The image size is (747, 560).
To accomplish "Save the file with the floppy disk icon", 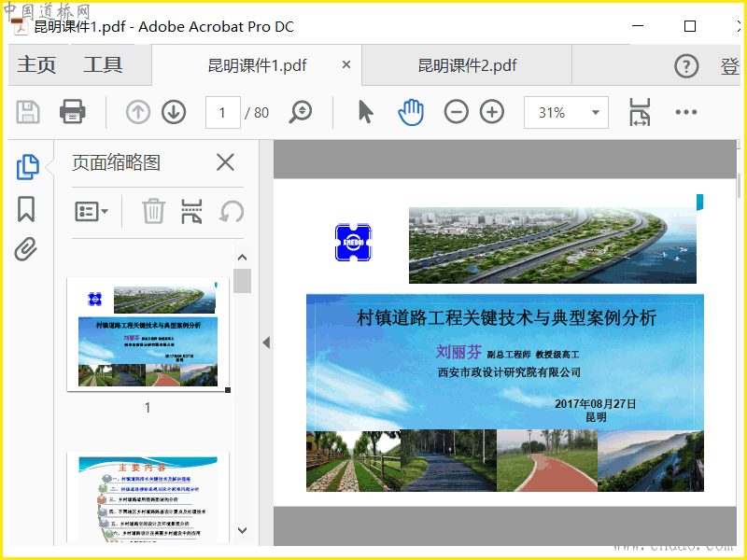I will [28, 112].
